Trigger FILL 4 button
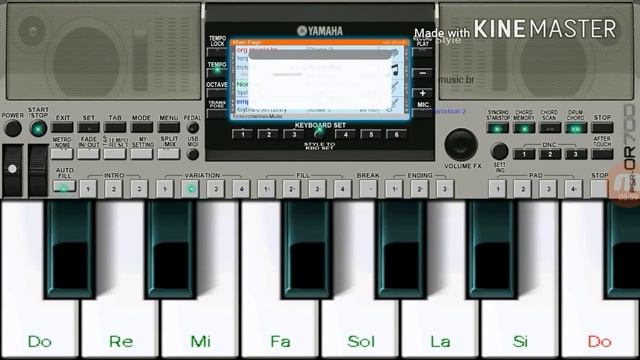Image resolution: width=640 pixels, height=360 pixels. (x=342, y=189)
